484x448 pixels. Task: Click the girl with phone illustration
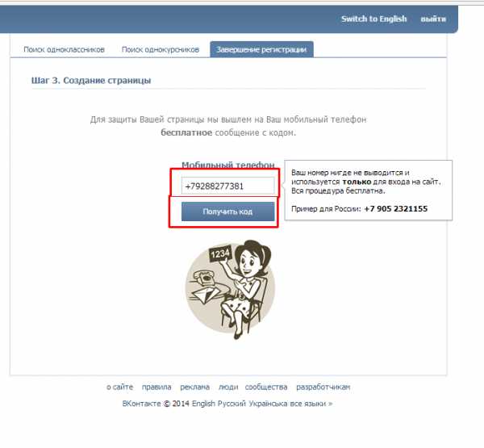pyautogui.click(x=230, y=289)
